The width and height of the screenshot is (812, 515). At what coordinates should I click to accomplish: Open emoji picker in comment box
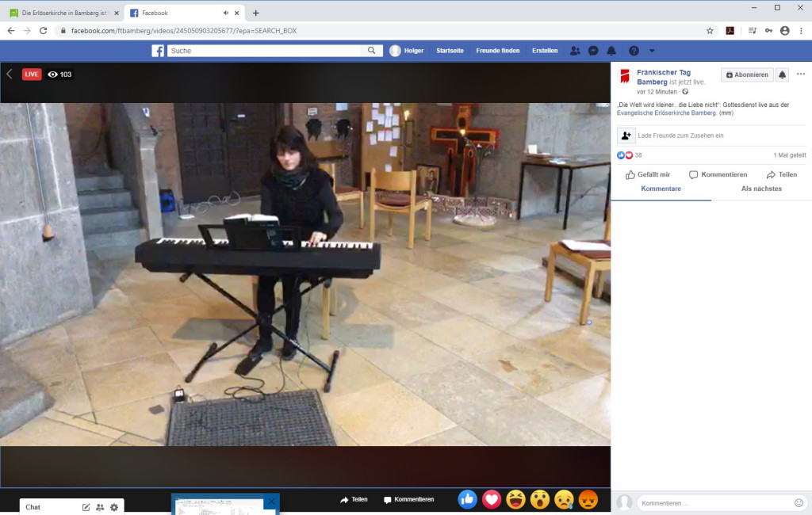click(799, 503)
